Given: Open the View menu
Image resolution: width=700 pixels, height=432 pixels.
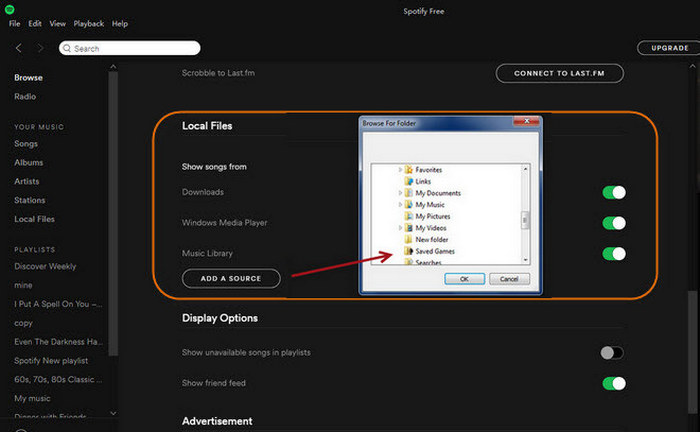Looking at the screenshot, I should pos(58,24).
